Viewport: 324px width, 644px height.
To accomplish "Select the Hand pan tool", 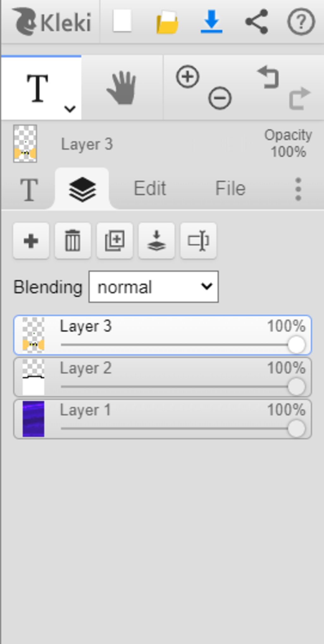I will point(122,88).
